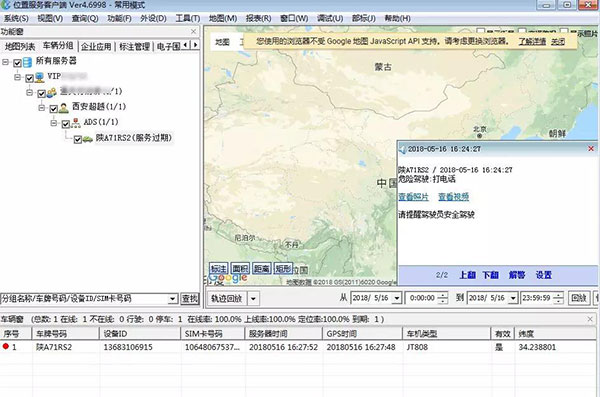Uncheck the 所有服务器 checkbox
The width and height of the screenshot is (600, 397).
point(17,63)
